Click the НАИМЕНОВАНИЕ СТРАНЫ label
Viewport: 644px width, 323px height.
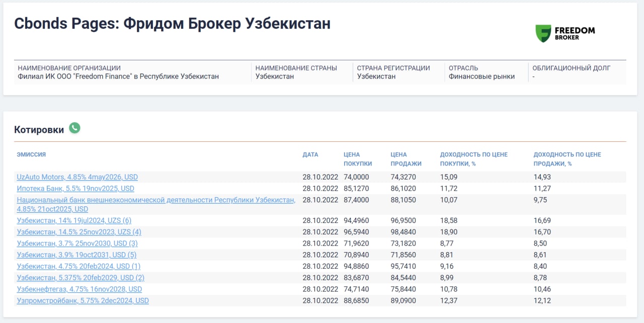click(x=296, y=68)
